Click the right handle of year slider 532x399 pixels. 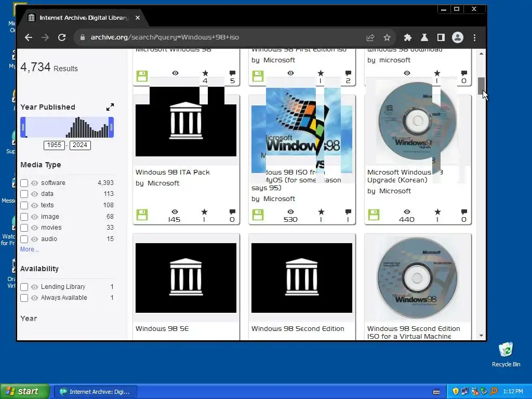111,127
